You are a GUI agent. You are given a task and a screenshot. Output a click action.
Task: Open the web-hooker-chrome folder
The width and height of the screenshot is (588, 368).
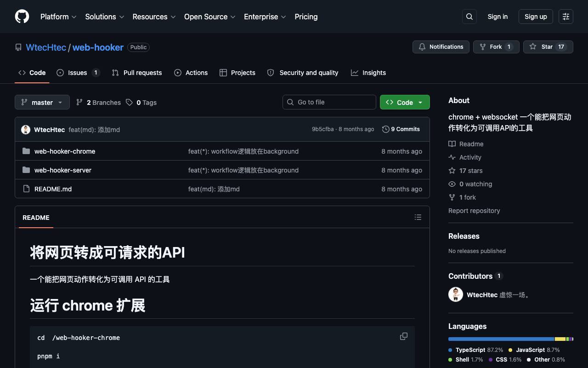[x=65, y=151]
